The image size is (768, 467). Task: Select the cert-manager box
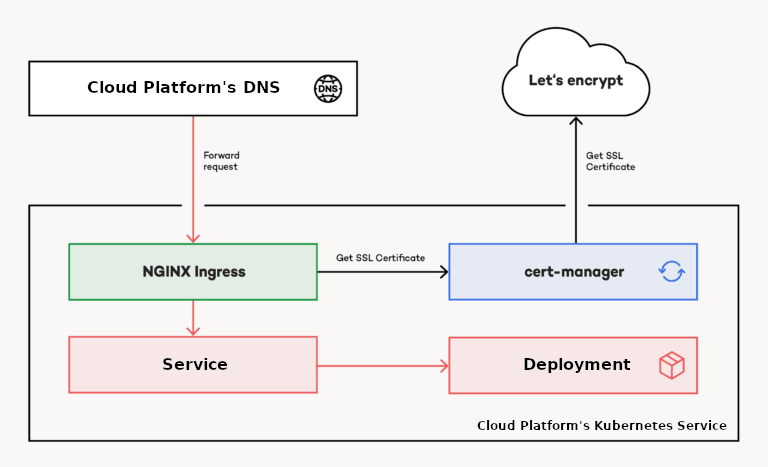(x=573, y=272)
